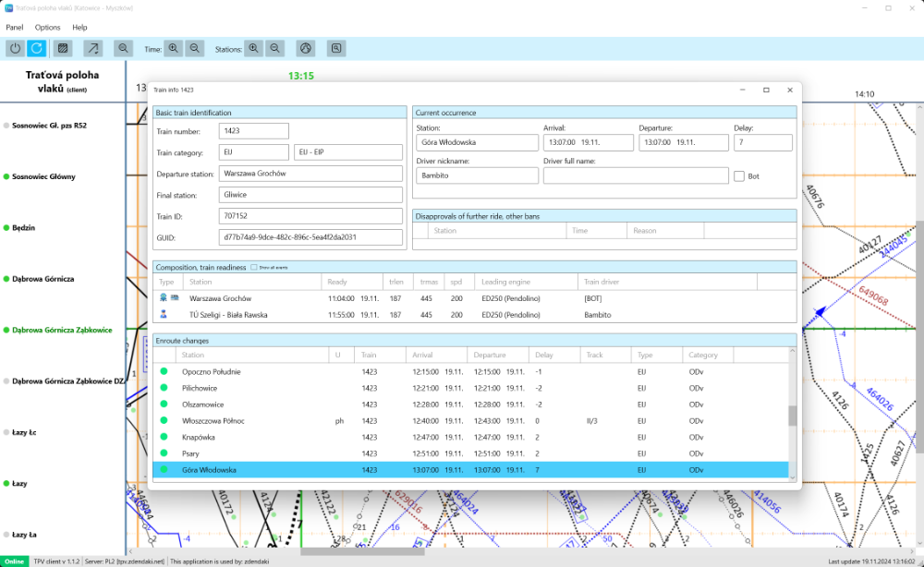Zoom in on the Stations axis

click(254, 48)
